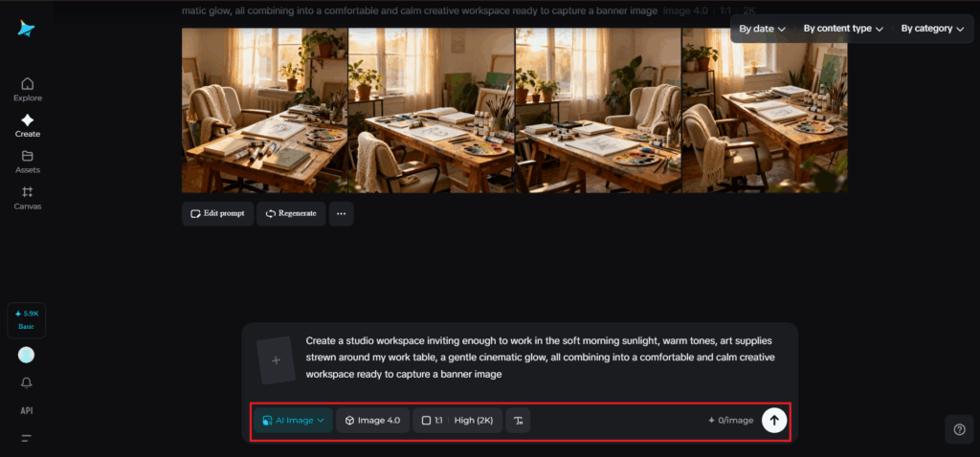This screenshot has width=980, height=457.
Task: Open the help question mark icon
Action: pos(959,430)
